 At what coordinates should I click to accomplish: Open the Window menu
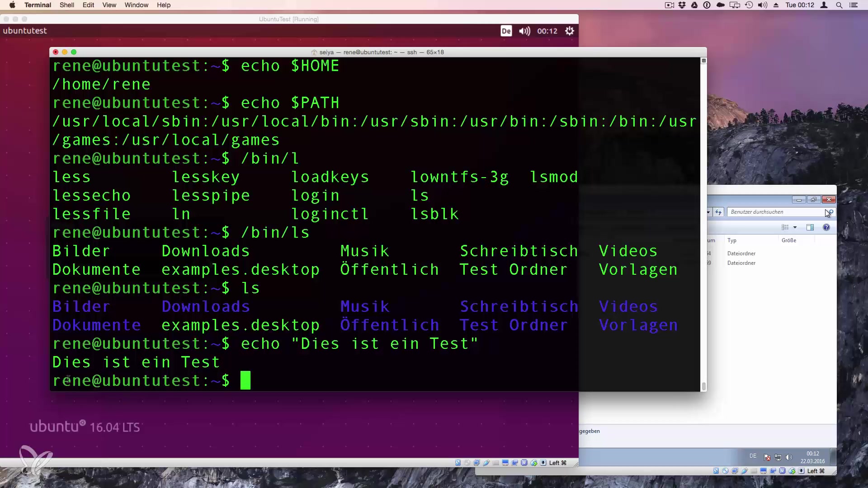click(x=136, y=5)
